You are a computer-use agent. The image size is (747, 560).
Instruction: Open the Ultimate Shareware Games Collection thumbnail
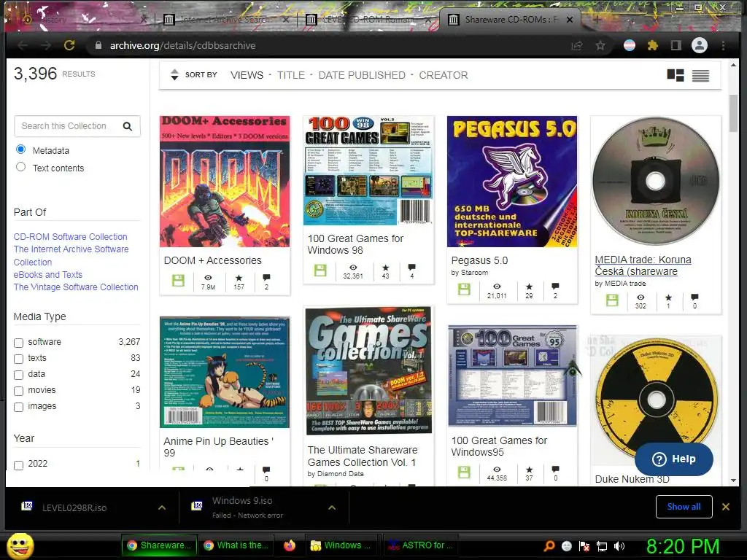pos(368,370)
